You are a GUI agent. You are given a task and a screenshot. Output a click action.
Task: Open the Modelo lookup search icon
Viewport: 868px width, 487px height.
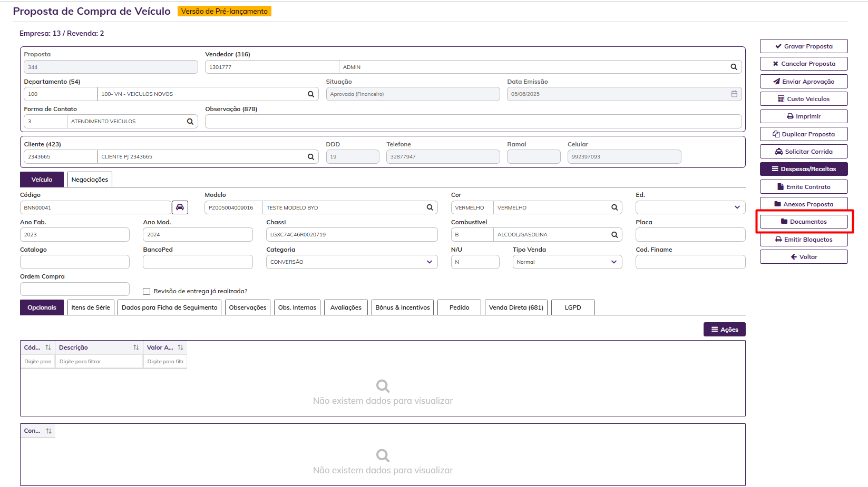click(x=430, y=207)
